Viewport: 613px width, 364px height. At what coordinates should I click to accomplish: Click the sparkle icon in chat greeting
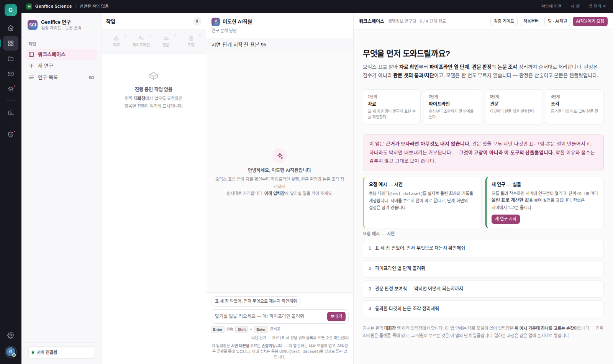(x=280, y=156)
